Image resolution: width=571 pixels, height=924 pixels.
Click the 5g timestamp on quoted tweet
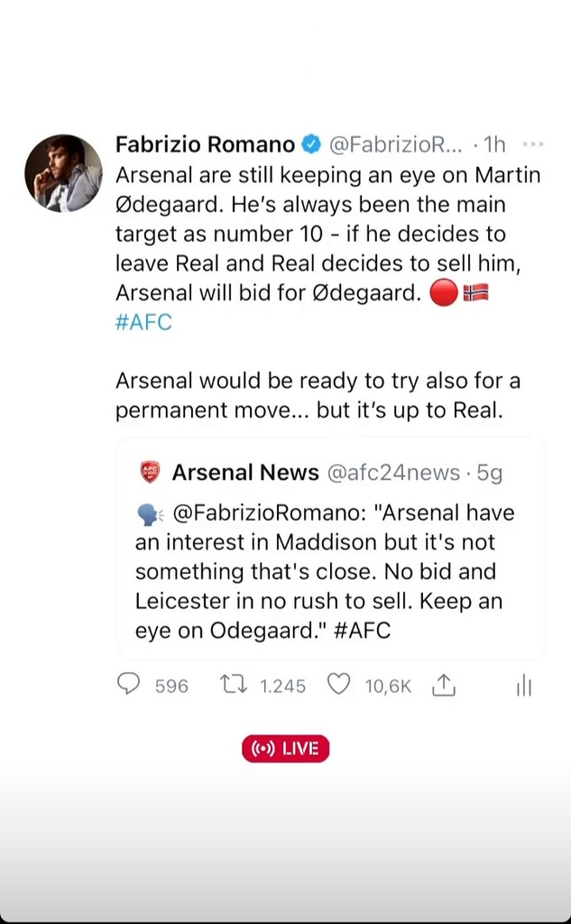coord(490,472)
